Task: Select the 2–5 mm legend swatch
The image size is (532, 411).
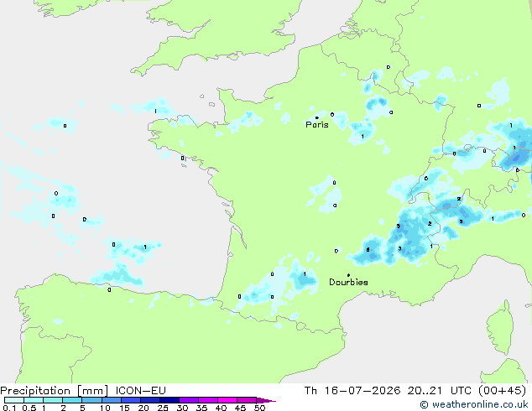Action: (72, 400)
